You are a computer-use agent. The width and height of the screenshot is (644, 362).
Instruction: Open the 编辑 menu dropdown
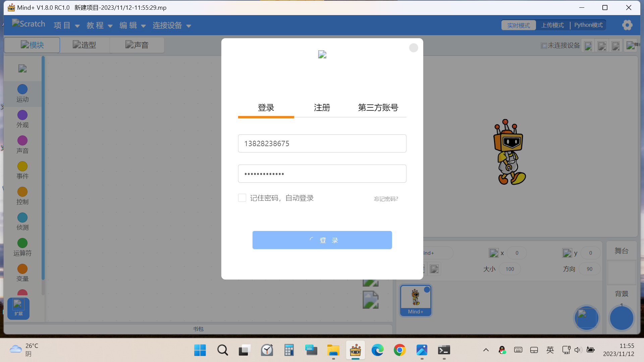[132, 25]
